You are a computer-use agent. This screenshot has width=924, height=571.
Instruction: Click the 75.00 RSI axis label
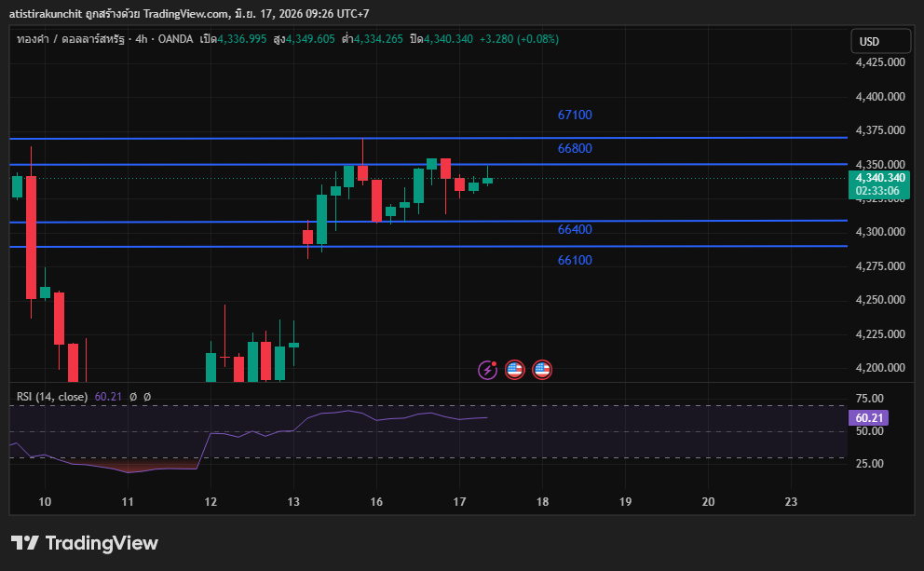coord(869,399)
